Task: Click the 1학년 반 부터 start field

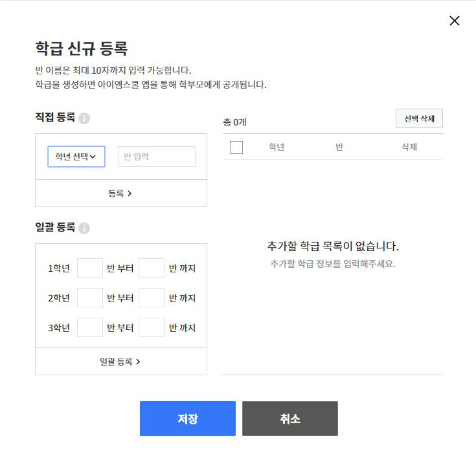Action: 90,268
